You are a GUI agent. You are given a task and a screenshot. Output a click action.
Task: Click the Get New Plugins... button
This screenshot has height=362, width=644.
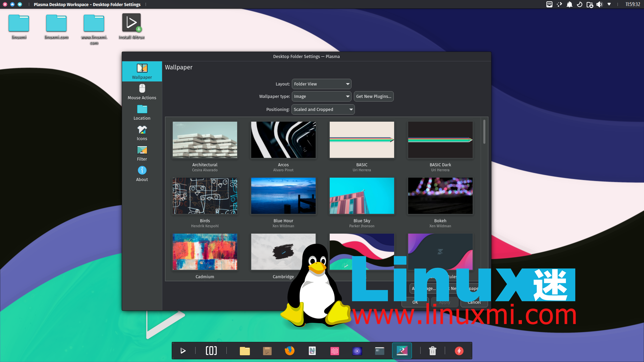pos(373,96)
